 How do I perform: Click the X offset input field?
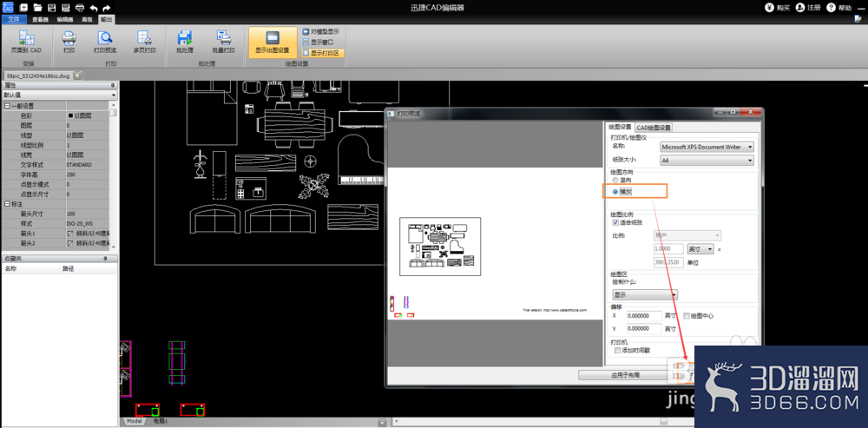[x=644, y=316]
